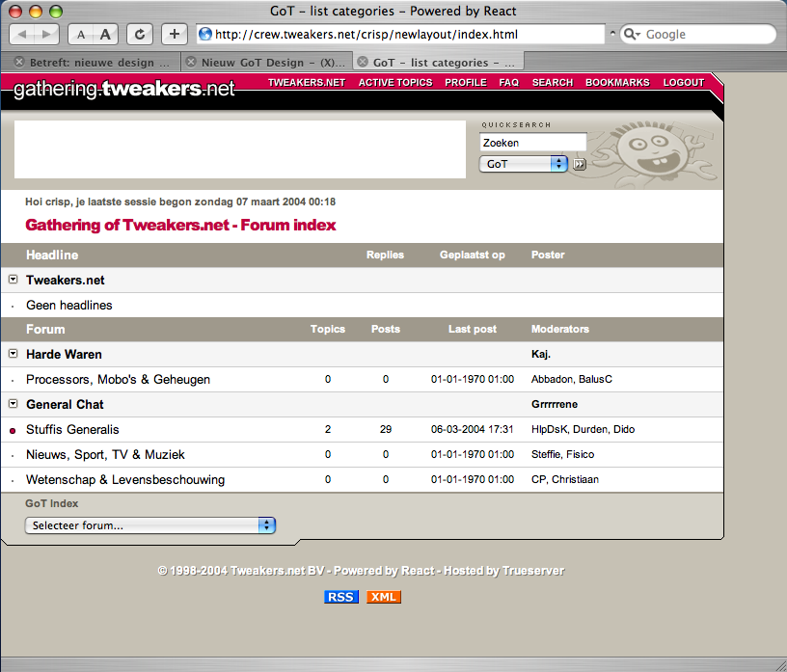Open the Google search magnifier menu
The width and height of the screenshot is (787, 672).
pyautogui.click(x=632, y=34)
